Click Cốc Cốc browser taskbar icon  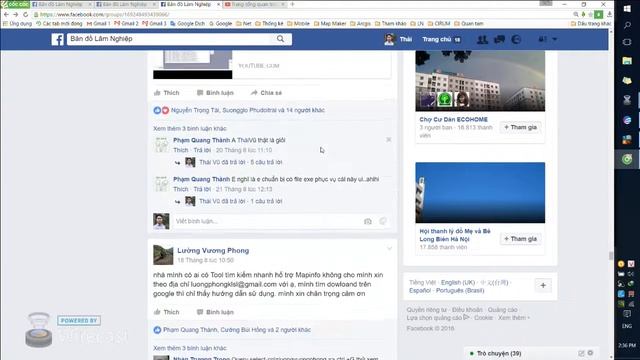click(627, 159)
